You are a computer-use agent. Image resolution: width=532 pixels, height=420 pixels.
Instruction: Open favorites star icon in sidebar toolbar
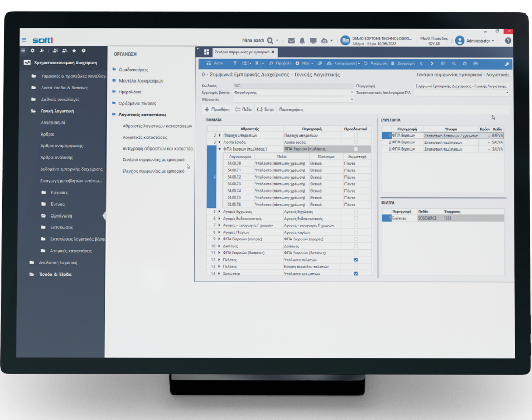pos(74,51)
